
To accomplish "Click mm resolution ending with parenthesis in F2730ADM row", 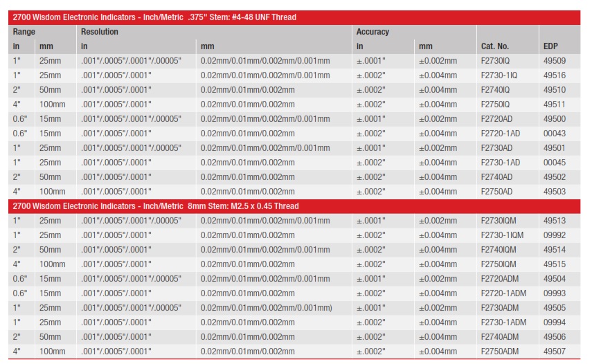I will pos(266,308).
